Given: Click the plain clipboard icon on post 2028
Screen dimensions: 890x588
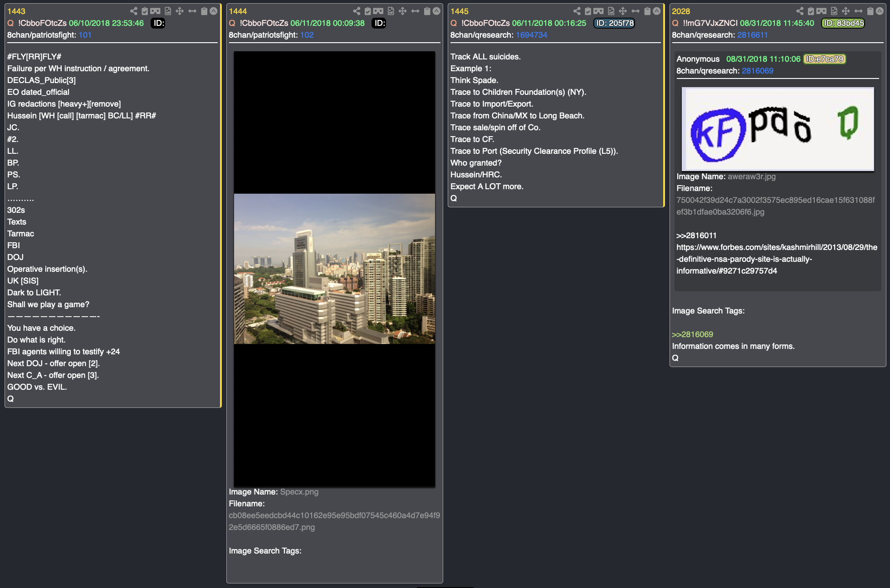Looking at the screenshot, I should click(870, 11).
